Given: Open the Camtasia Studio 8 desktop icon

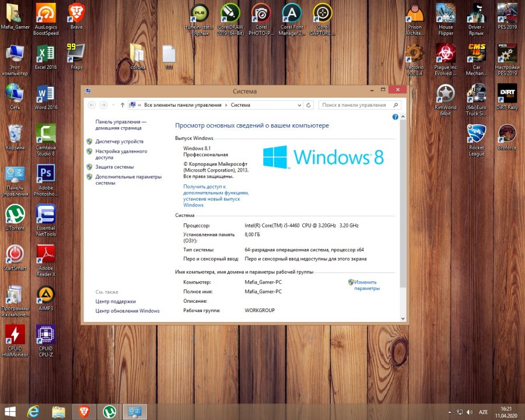Looking at the screenshot, I should (x=45, y=134).
